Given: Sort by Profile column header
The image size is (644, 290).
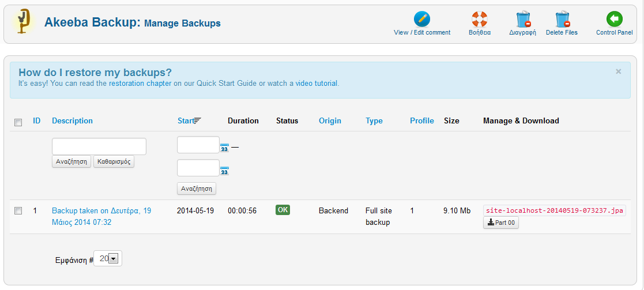Looking at the screenshot, I should click(x=422, y=120).
